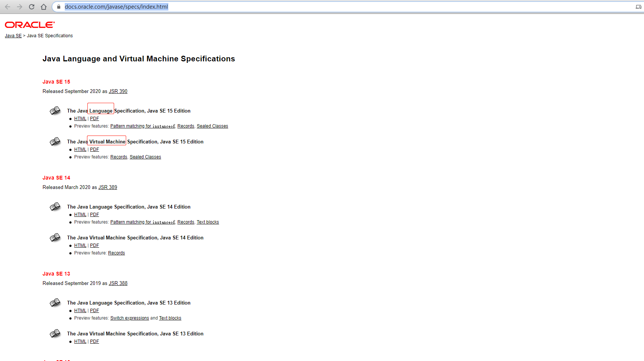
Task: Reload the page with the refresh icon
Action: pyautogui.click(x=32, y=7)
